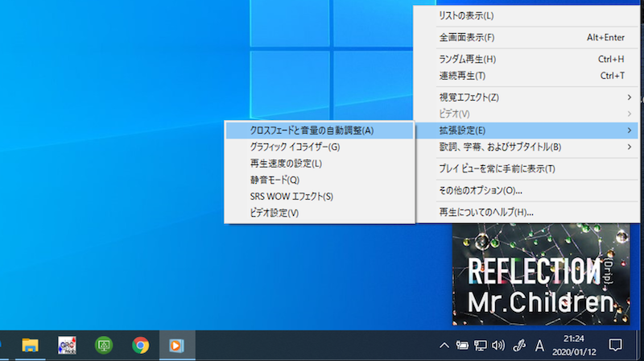Open the volume speaker icon in system tray
This screenshot has width=644, height=361.
(498, 346)
